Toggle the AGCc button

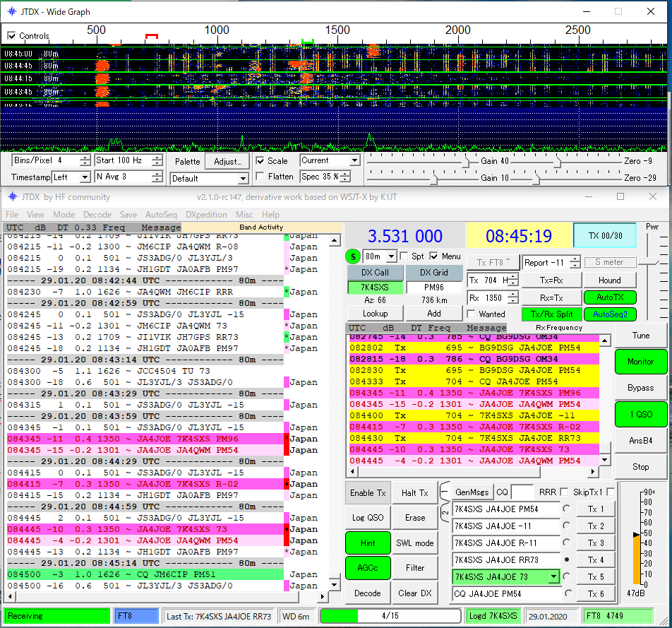pyautogui.click(x=367, y=568)
